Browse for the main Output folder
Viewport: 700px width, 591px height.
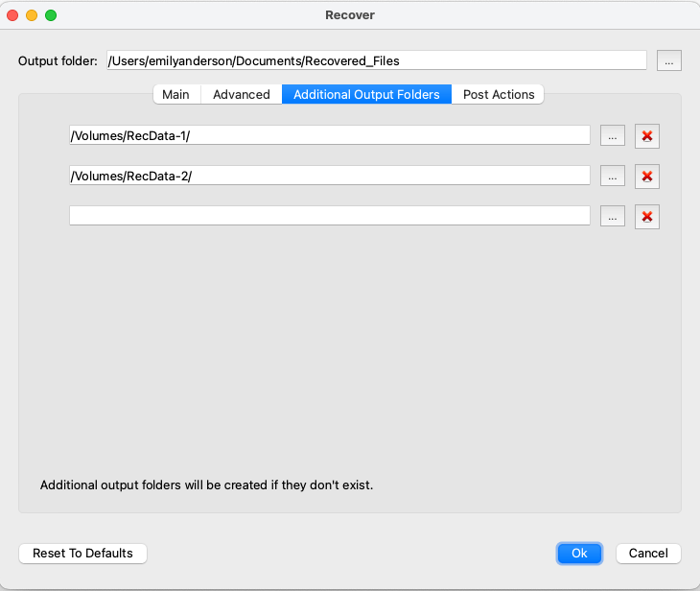click(x=668, y=60)
